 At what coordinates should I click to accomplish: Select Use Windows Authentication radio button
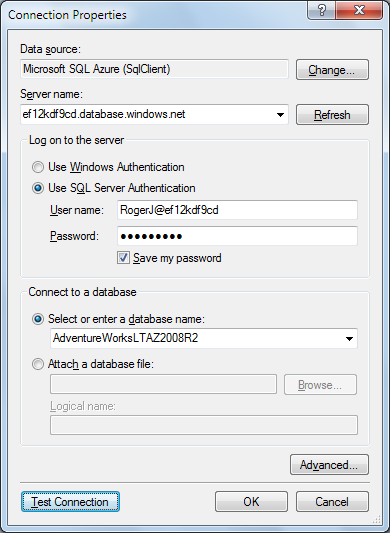(x=38, y=167)
